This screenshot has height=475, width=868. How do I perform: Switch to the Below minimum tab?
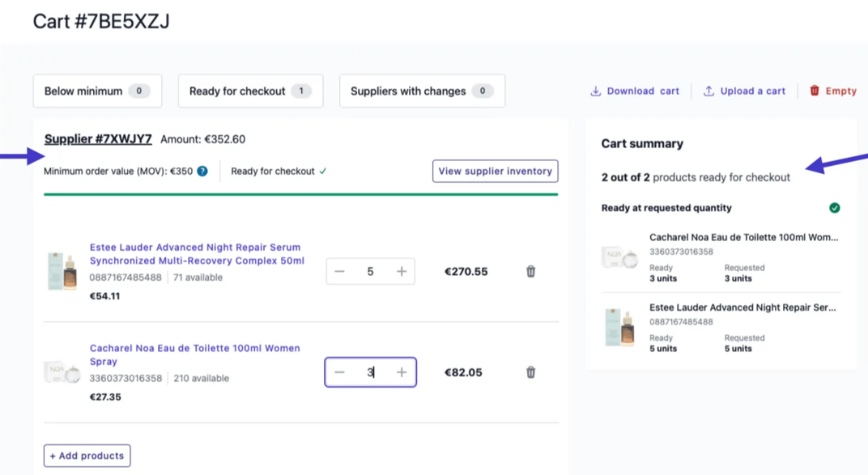tap(97, 91)
